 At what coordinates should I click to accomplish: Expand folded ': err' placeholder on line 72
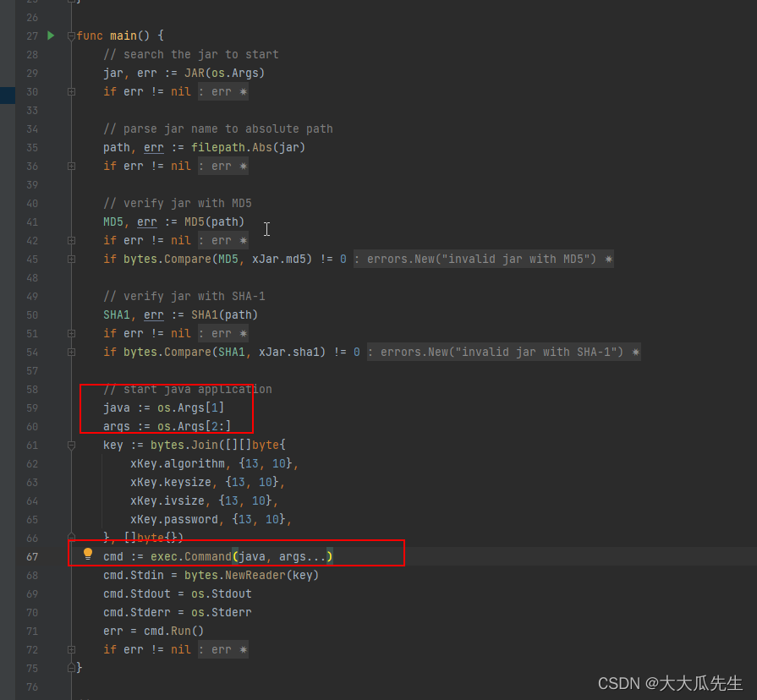pos(223,649)
